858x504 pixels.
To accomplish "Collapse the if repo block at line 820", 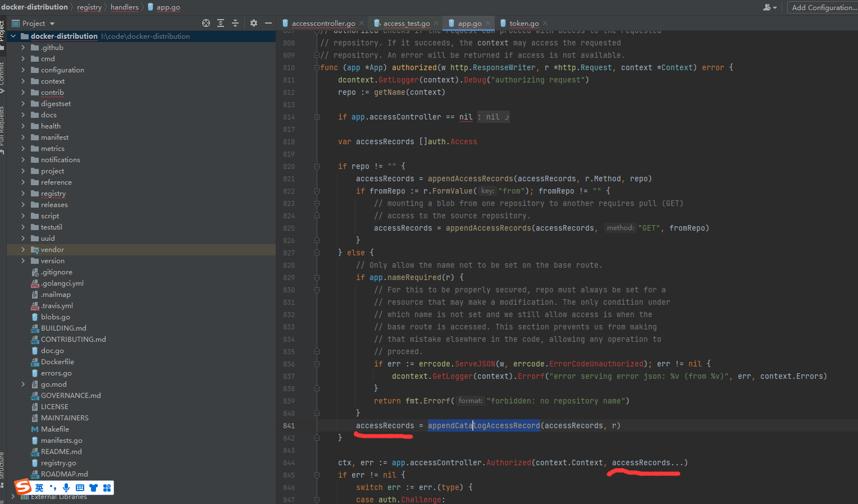I will pos(316,166).
